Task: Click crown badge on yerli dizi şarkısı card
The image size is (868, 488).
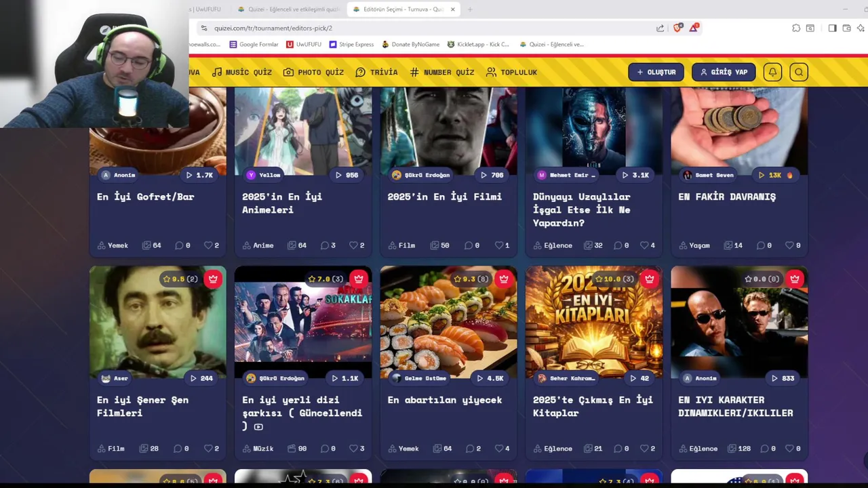Action: [x=359, y=279]
